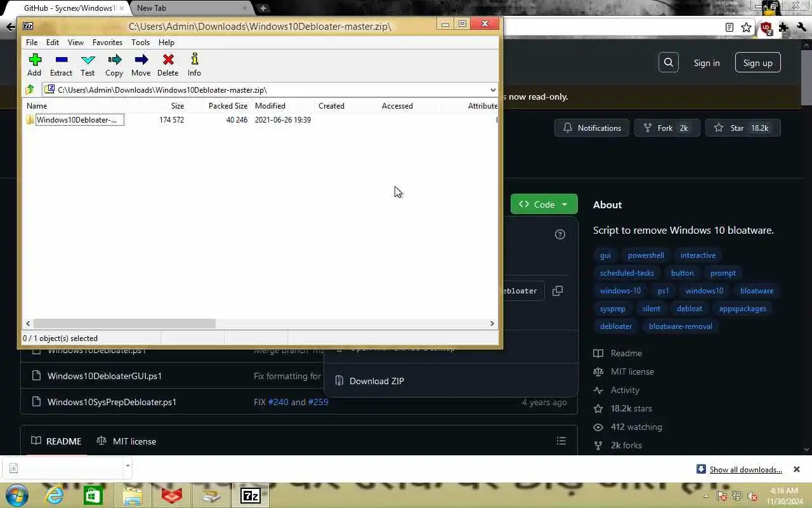Copy the clone URL with the copy icon
This screenshot has height=508, width=812.
pyautogui.click(x=558, y=291)
